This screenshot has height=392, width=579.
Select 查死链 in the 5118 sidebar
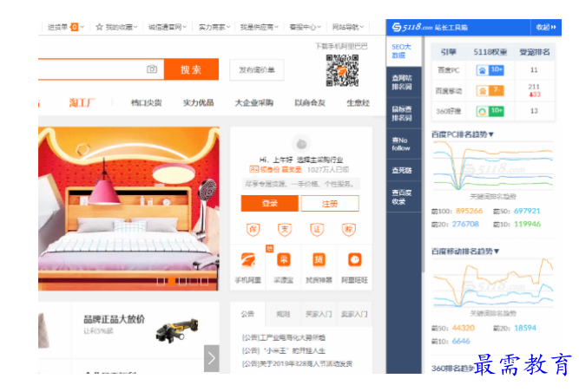[x=404, y=170]
